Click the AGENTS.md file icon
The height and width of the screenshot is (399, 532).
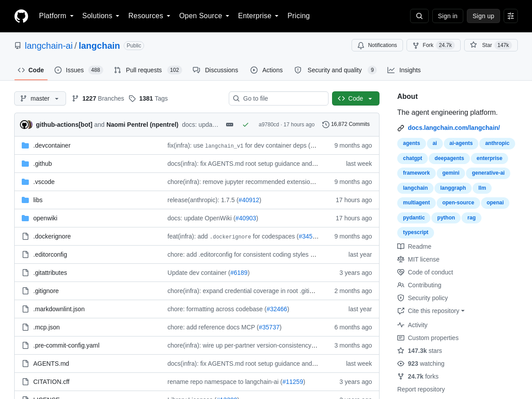(x=25, y=364)
